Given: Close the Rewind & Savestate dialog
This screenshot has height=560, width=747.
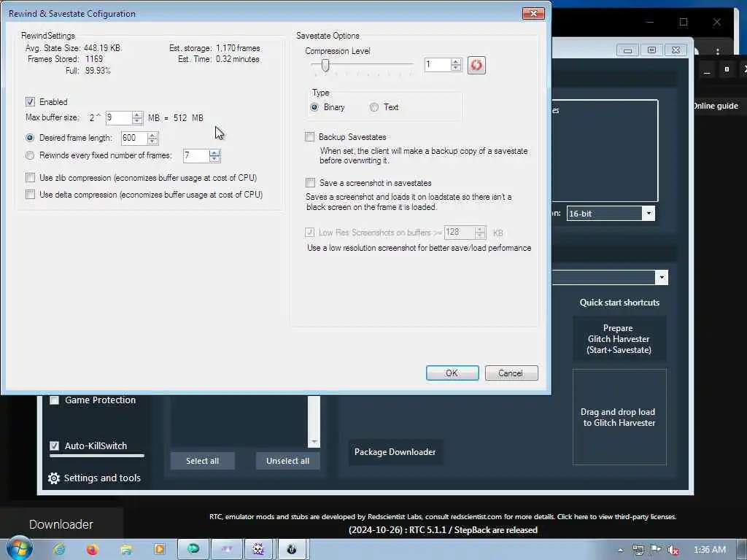Looking at the screenshot, I should coord(533,13).
